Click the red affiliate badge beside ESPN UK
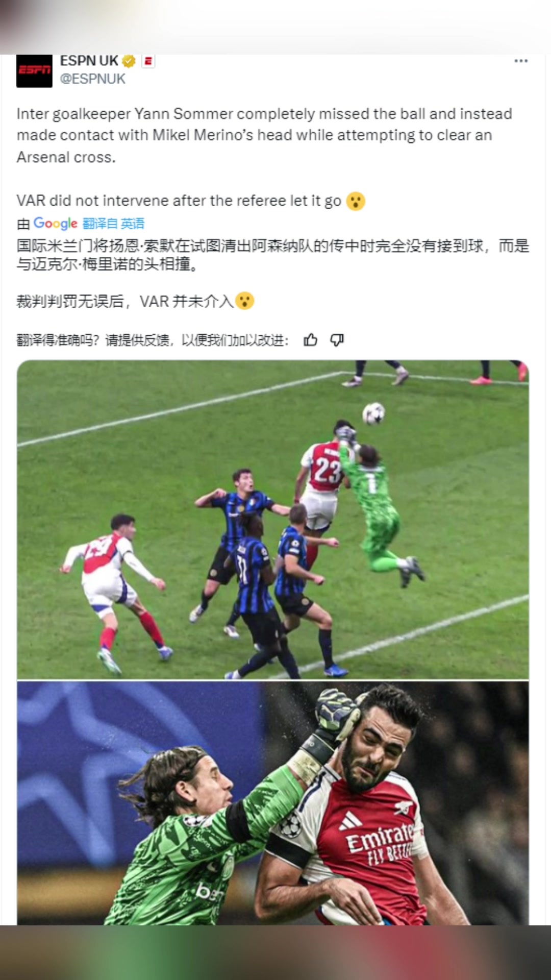Viewport: 551px width, 980px height. pos(148,61)
